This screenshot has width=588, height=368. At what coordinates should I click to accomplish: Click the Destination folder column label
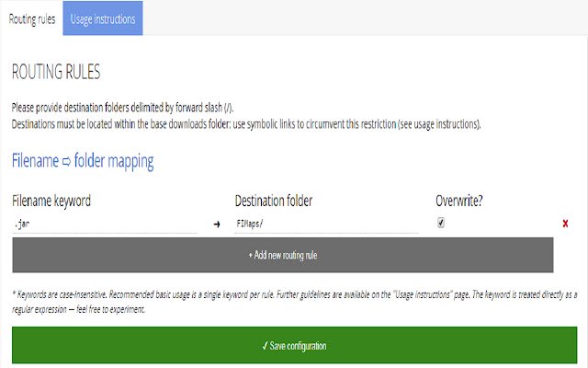(x=274, y=201)
